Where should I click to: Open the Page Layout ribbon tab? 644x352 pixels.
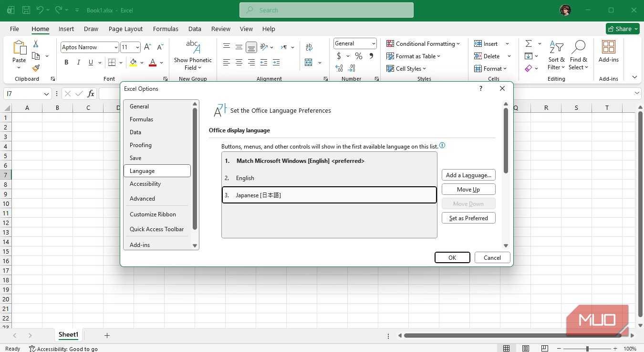(125, 29)
